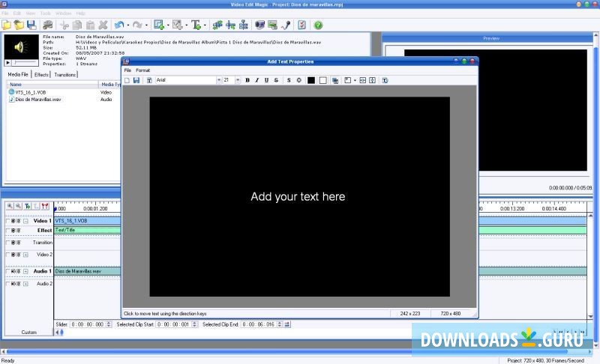600x364 pixels.
Task: Collapse the Video 1 track expander
Action: (x=25, y=221)
